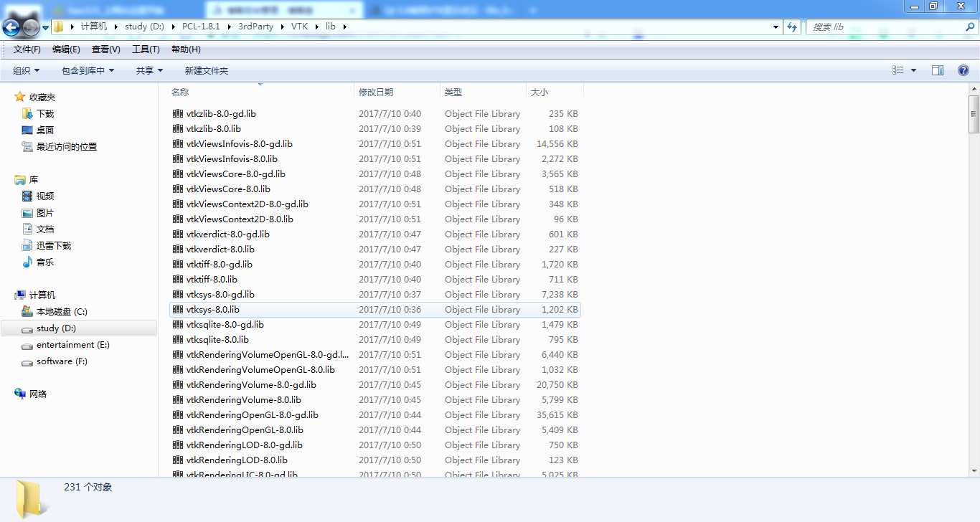Open the 编辑(E) menu

point(66,49)
